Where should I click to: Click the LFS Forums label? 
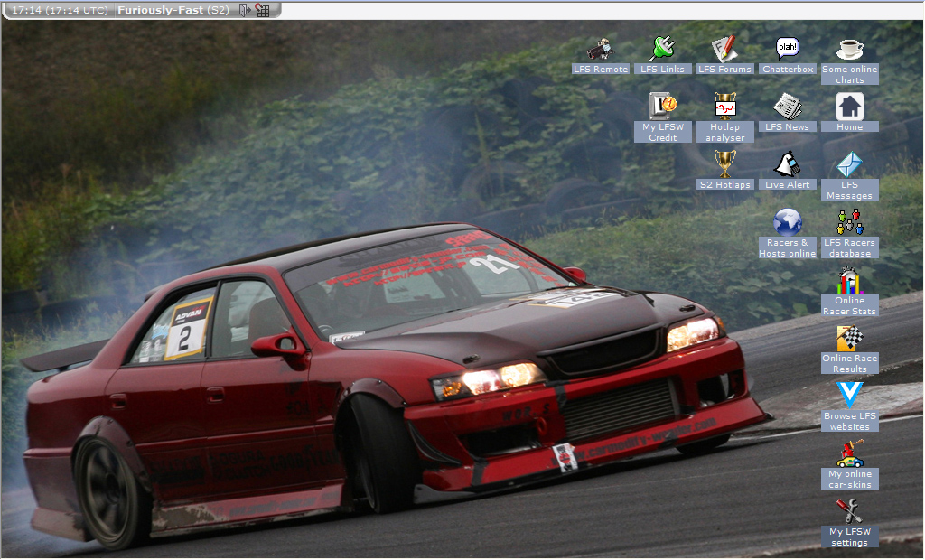725,69
